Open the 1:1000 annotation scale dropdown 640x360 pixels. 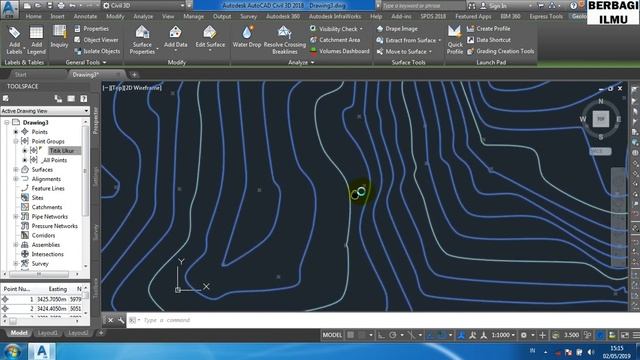point(503,335)
